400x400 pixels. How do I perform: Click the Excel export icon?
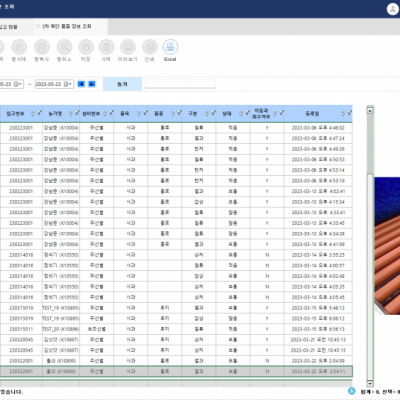click(170, 47)
